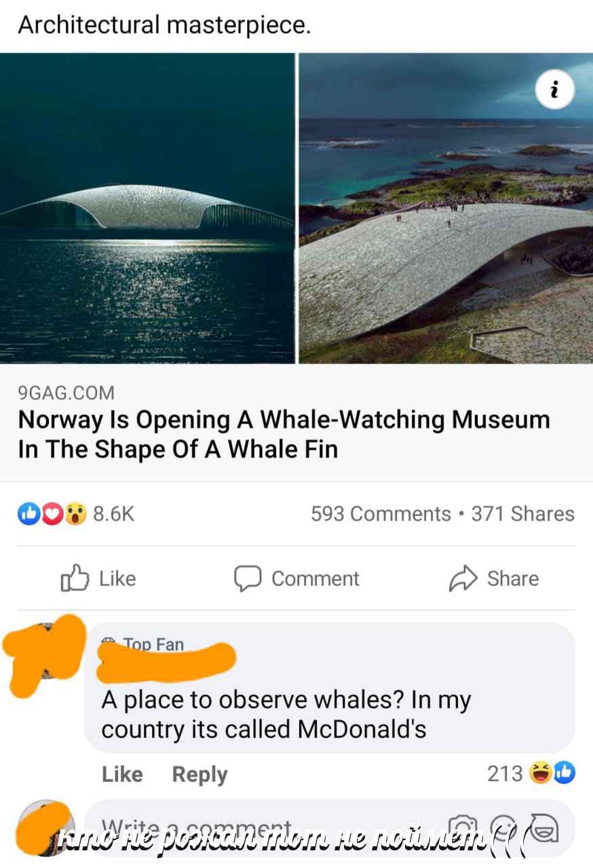This screenshot has width=593, height=868.
Task: Open the left whale fin building photo
Action: click(x=147, y=208)
